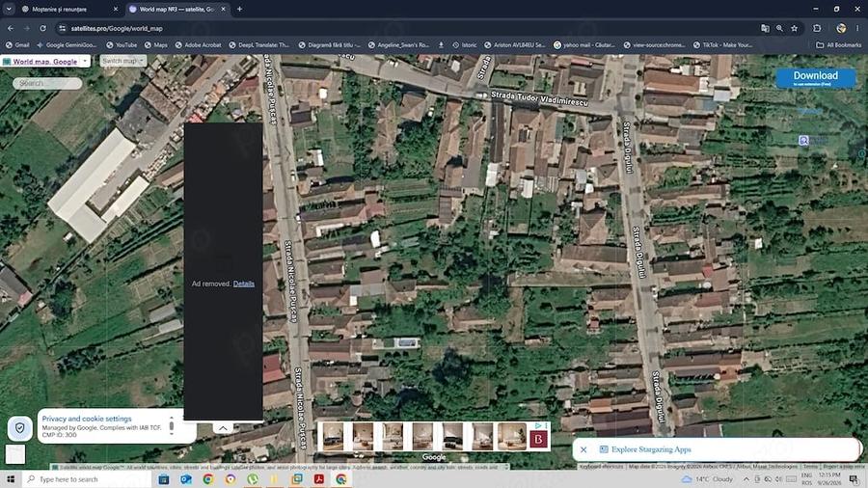868x488 pixels.
Task: Open the Google Gemini bookmark
Action: click(x=67, y=44)
